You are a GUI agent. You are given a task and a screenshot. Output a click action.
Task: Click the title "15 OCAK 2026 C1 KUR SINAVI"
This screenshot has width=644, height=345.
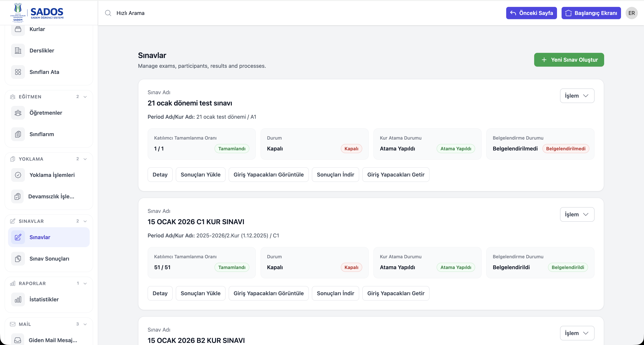click(x=196, y=222)
